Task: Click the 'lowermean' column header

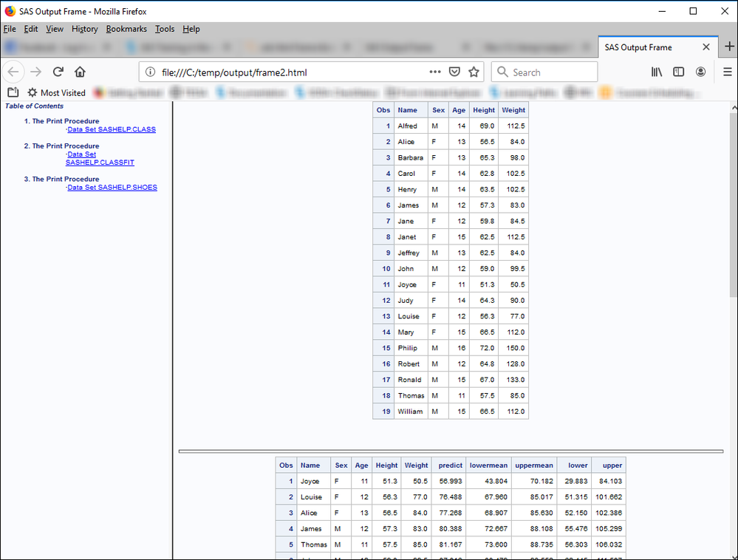Action: (488, 465)
